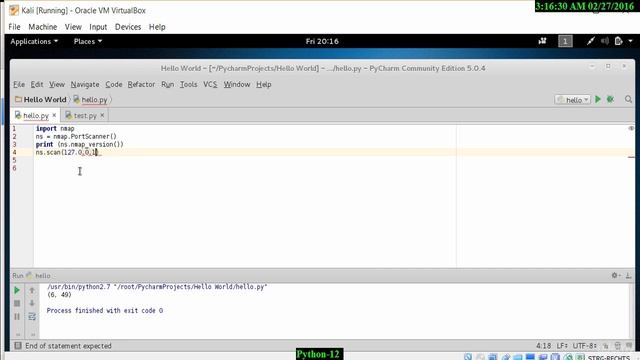Click the Fri 20:16 clock
Viewport: 640px width, 360px height.
point(322,41)
